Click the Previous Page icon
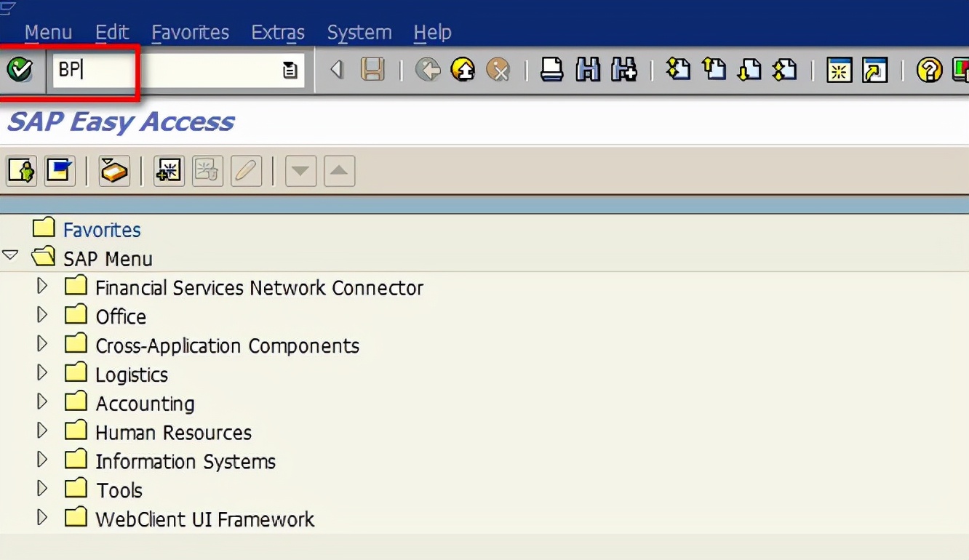Viewport: 969px width, 560px height. click(714, 70)
